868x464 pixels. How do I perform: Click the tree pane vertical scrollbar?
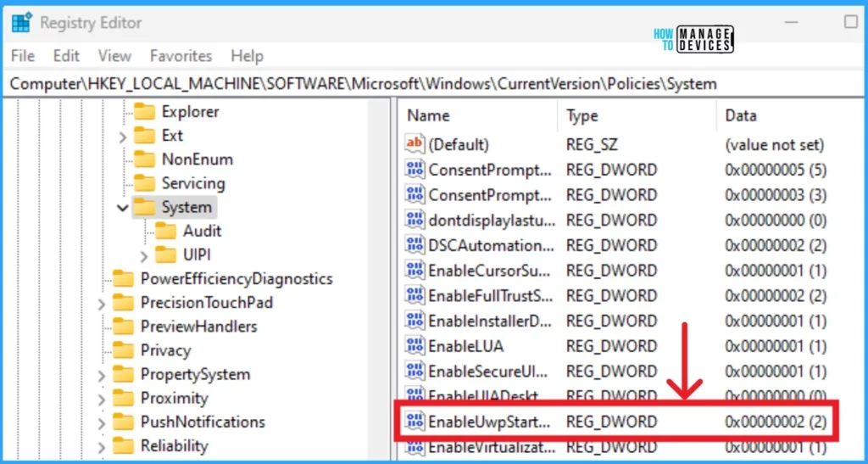[x=379, y=280]
